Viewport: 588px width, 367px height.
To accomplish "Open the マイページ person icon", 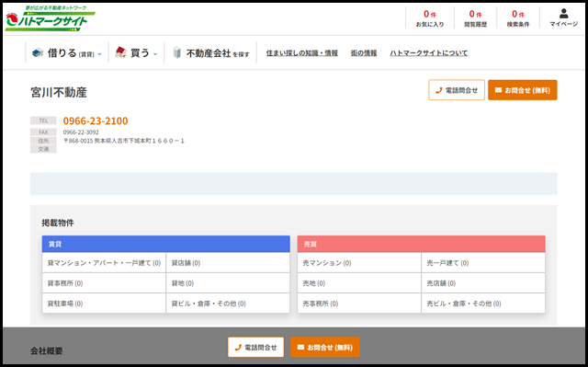I will [x=563, y=14].
